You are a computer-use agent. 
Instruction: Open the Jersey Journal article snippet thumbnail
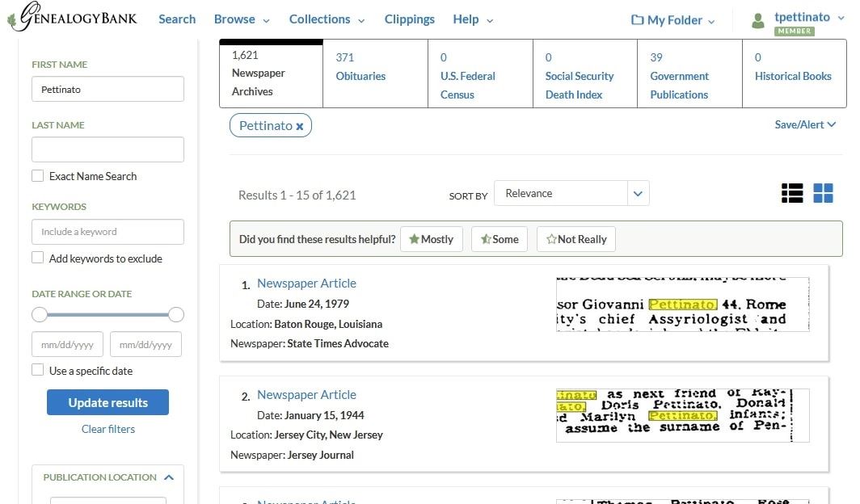(x=683, y=415)
